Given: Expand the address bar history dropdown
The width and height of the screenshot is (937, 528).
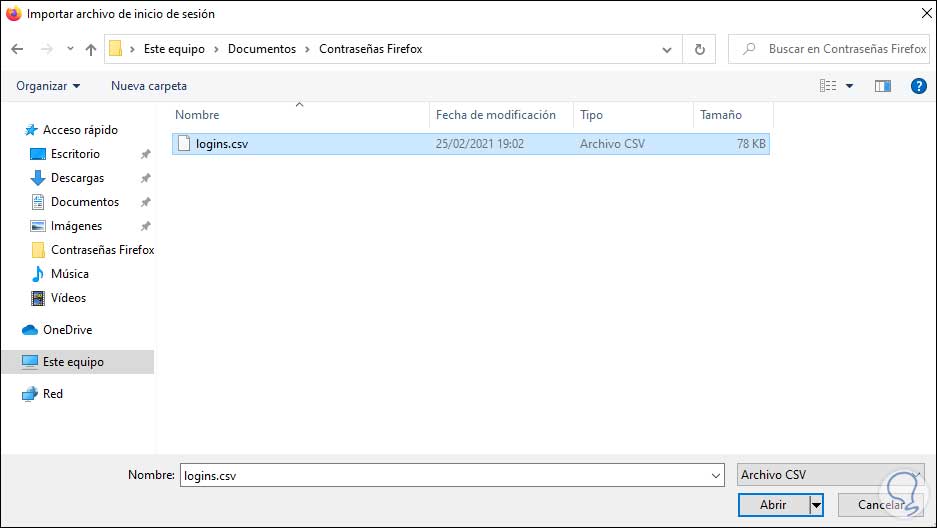Looking at the screenshot, I should (667, 49).
